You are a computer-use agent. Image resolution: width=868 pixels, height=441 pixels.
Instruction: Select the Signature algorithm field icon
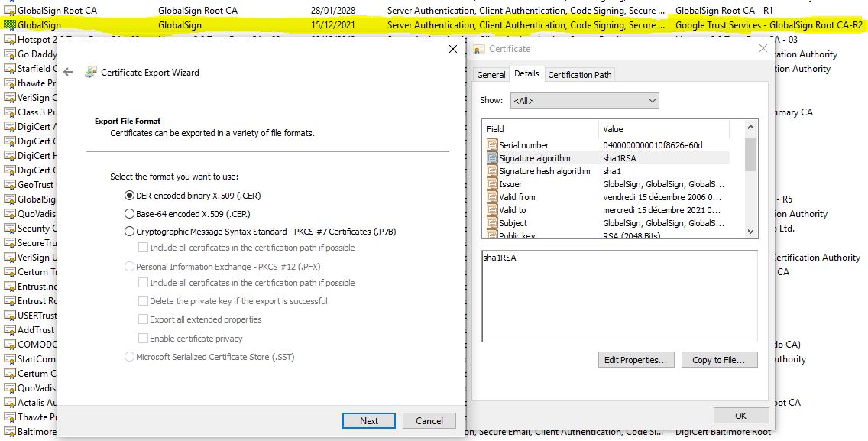click(x=492, y=158)
